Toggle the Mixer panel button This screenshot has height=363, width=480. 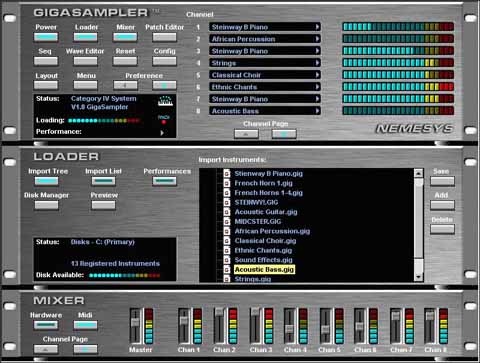click(x=125, y=37)
